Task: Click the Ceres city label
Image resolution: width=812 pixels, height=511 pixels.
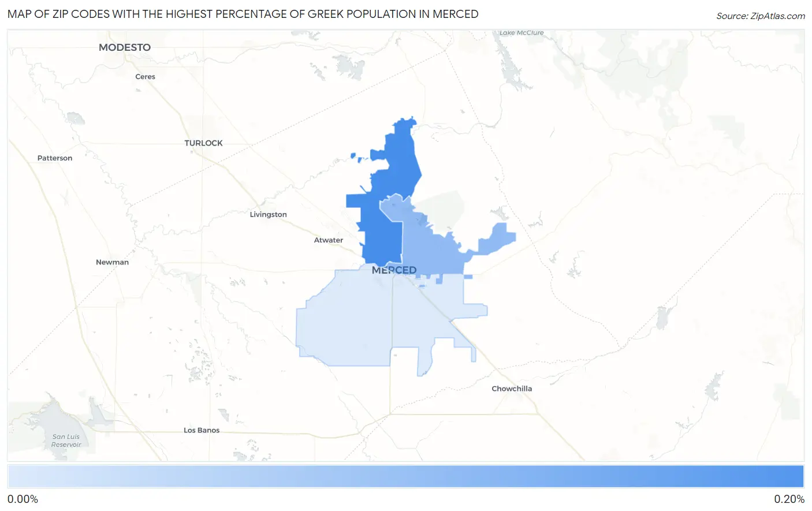Action: pos(145,76)
